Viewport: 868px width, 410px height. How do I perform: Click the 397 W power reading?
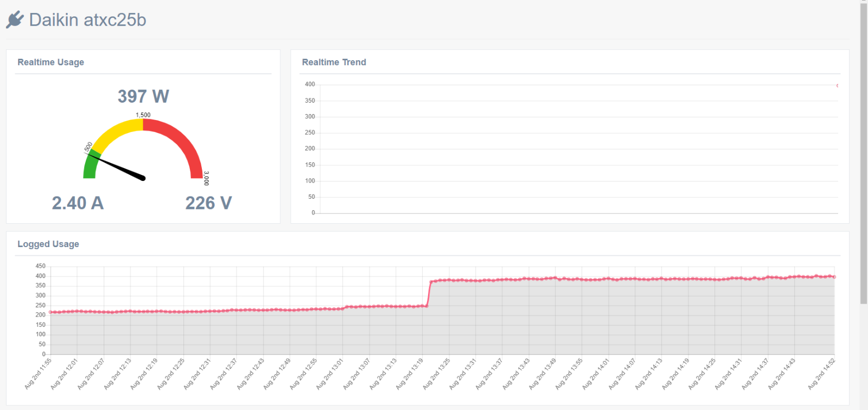(x=143, y=96)
